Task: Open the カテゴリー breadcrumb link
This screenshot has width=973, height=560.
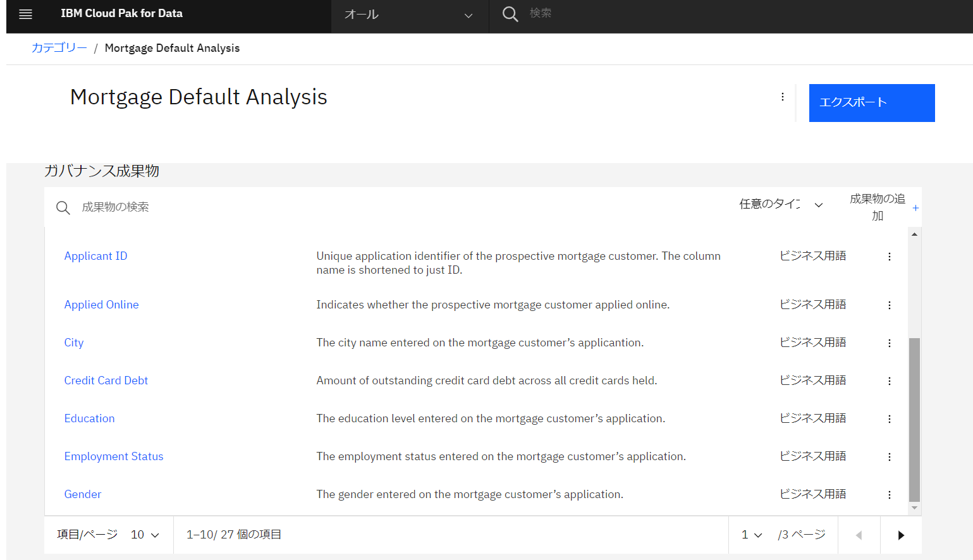Action: tap(59, 48)
